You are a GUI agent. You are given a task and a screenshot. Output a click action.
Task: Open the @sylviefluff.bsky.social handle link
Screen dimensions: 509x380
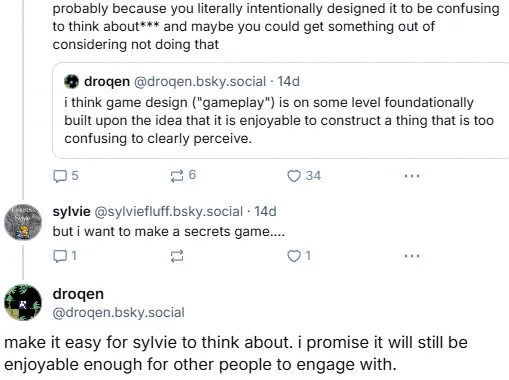pyautogui.click(x=169, y=212)
